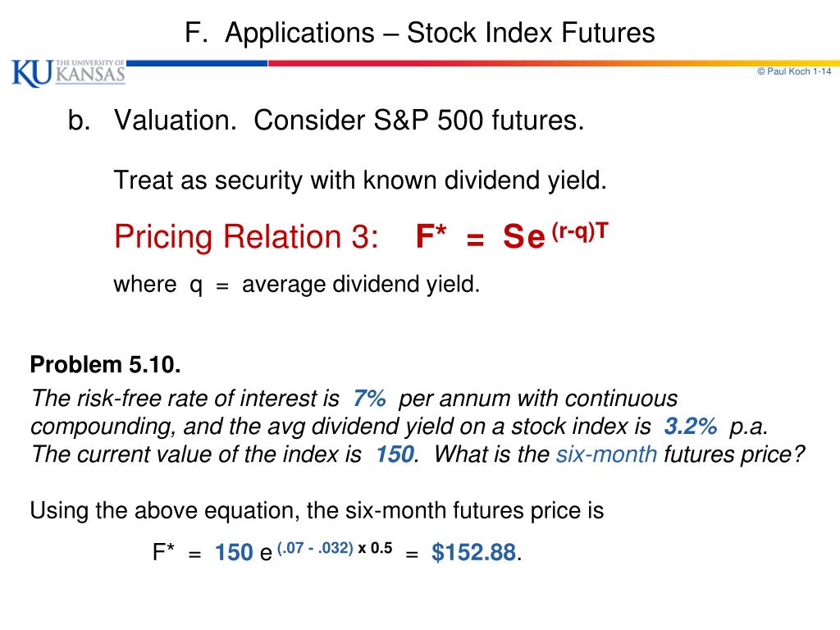Click the Paul Koch 1-14 copyright text

click(794, 71)
